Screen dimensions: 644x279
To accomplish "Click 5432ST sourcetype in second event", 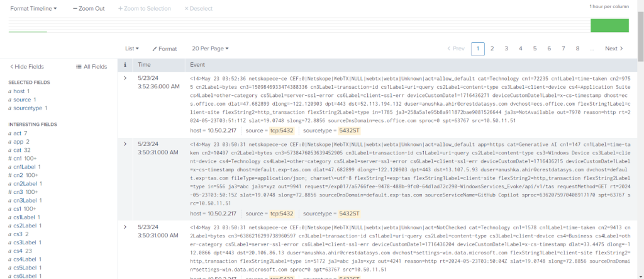I will pos(349,214).
